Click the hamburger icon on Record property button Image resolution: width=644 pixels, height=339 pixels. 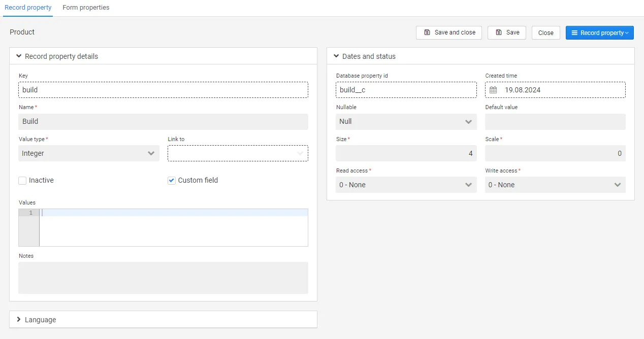tap(574, 33)
